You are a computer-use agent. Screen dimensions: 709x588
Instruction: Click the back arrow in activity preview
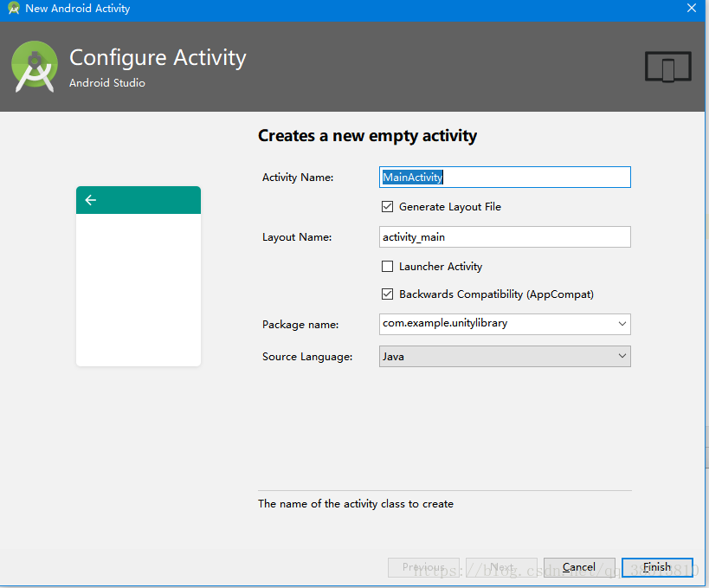coord(90,200)
